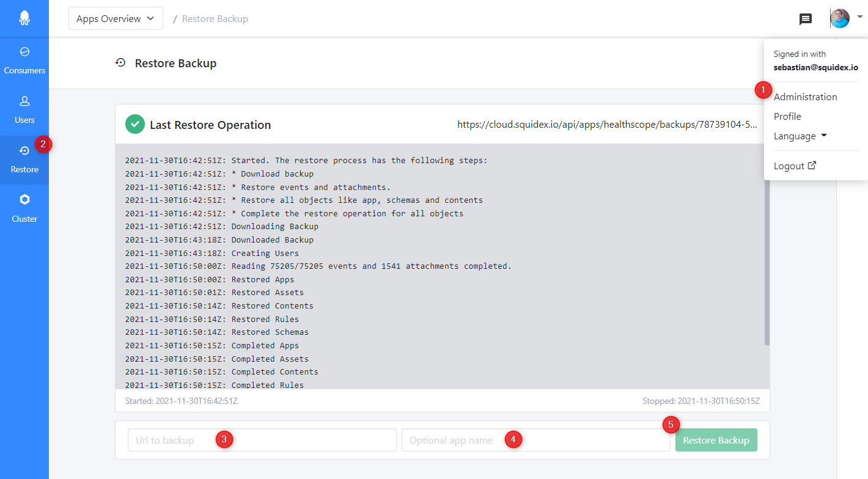
Task: Focus the Url to backup field
Action: pos(262,440)
